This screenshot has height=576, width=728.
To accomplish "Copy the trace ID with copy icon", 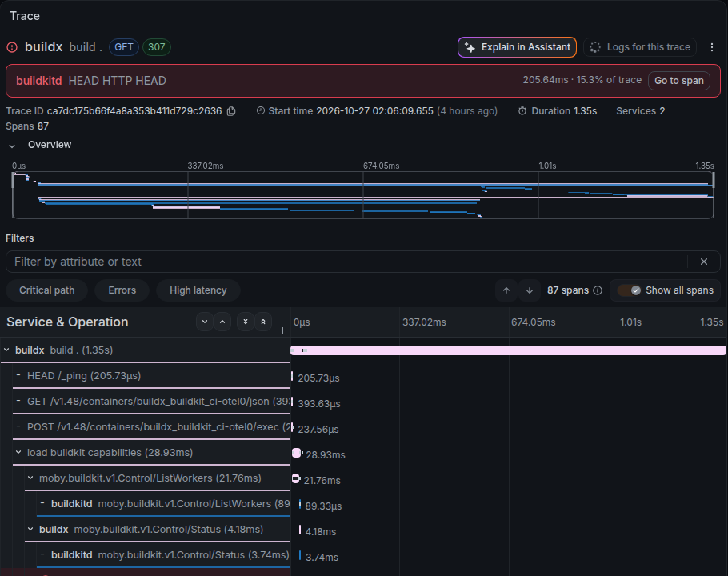I will pyautogui.click(x=231, y=111).
